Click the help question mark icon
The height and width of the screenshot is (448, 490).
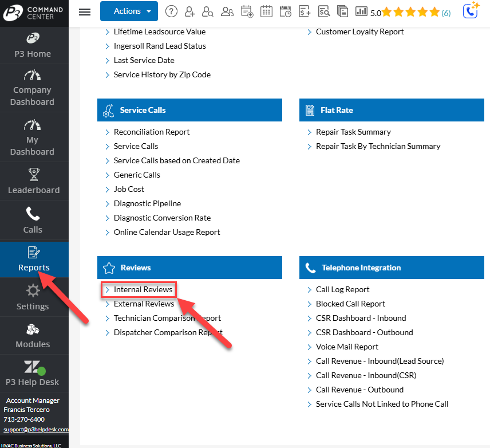[171, 11]
